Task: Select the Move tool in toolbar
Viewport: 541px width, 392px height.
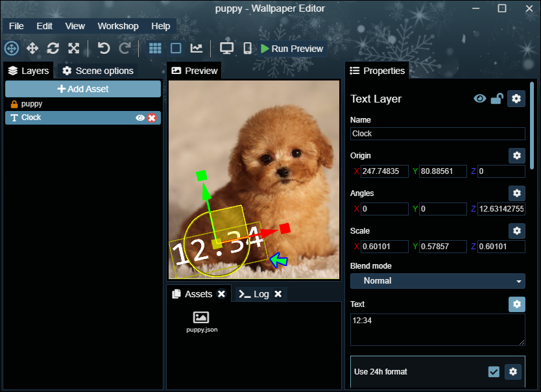Action: pyautogui.click(x=32, y=48)
